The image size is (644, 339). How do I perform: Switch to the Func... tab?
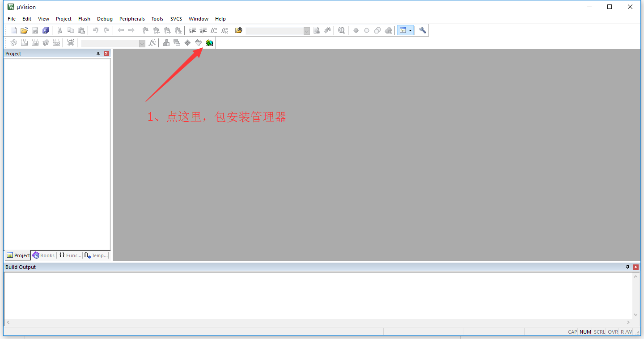(x=70, y=255)
